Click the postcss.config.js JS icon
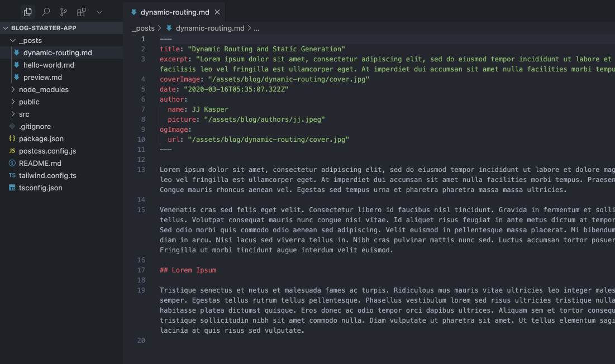This screenshot has width=615, height=364. [12, 151]
